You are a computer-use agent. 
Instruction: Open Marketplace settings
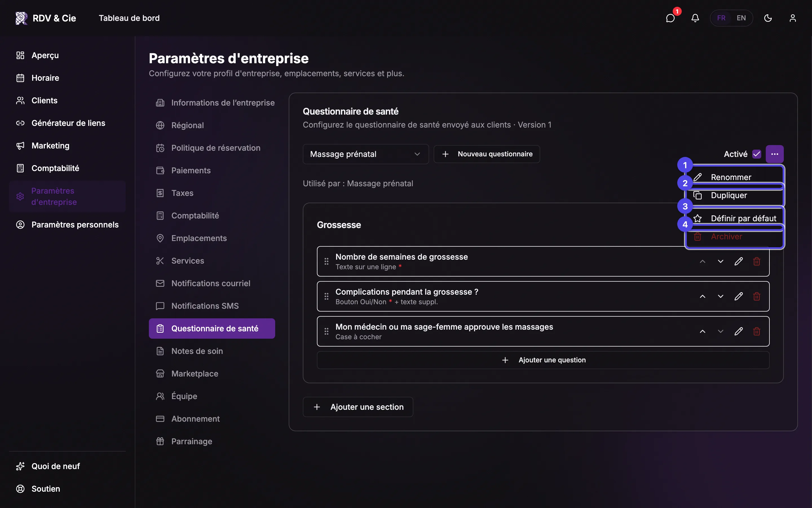click(x=212, y=374)
